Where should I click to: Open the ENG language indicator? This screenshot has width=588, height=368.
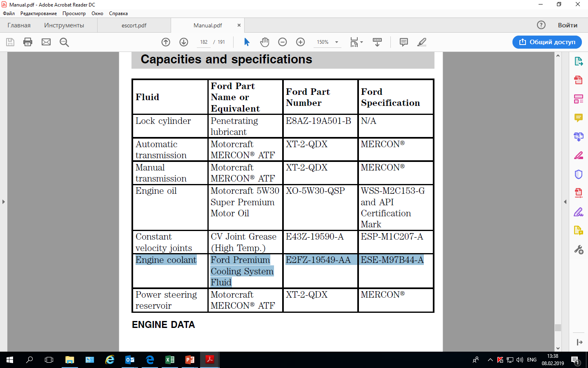click(532, 360)
